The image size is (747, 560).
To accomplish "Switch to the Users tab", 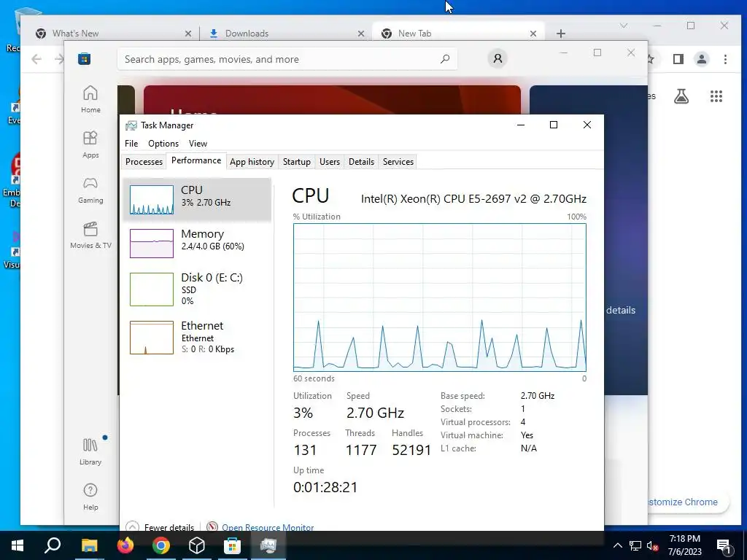I will 330,162.
